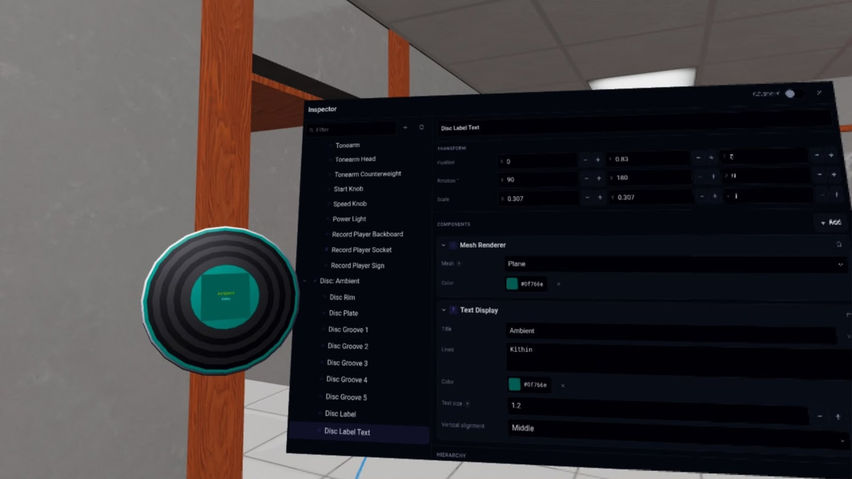Viewport: 852px width, 479px height.
Task: Select Disc: Ambient in the hierarchy
Action: [x=340, y=281]
